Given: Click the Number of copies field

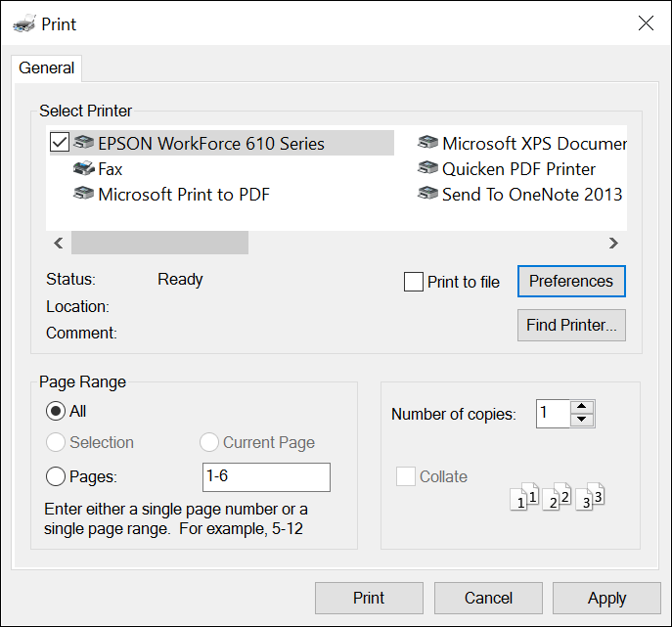Looking at the screenshot, I should click(554, 414).
